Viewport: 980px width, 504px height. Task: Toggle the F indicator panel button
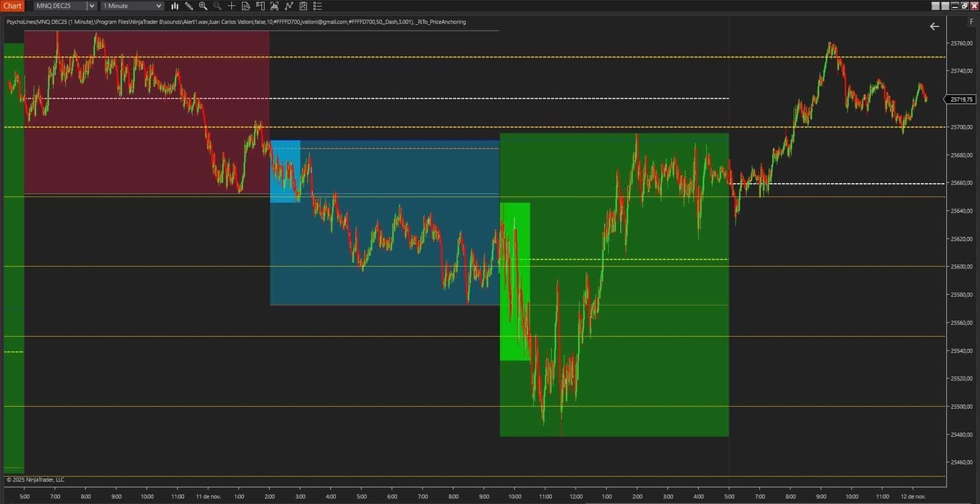972,22
